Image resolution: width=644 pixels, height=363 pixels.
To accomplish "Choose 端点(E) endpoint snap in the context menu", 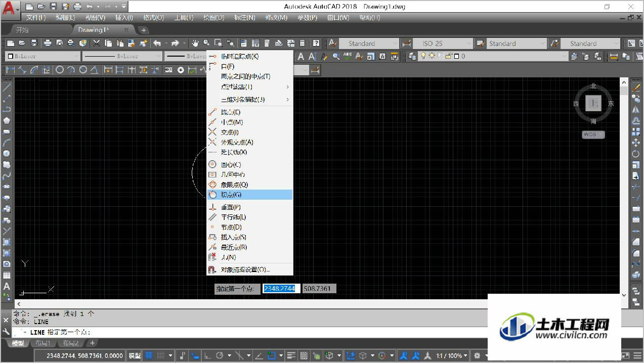I will pyautogui.click(x=250, y=112).
